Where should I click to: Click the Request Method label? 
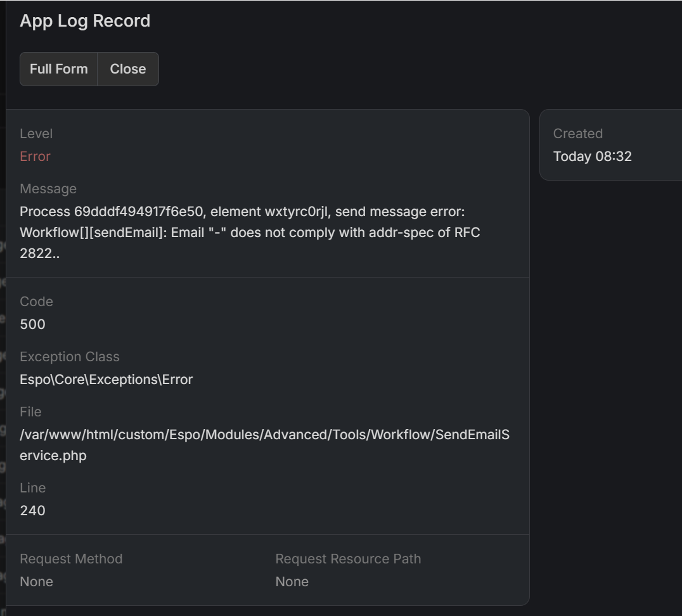tap(71, 559)
